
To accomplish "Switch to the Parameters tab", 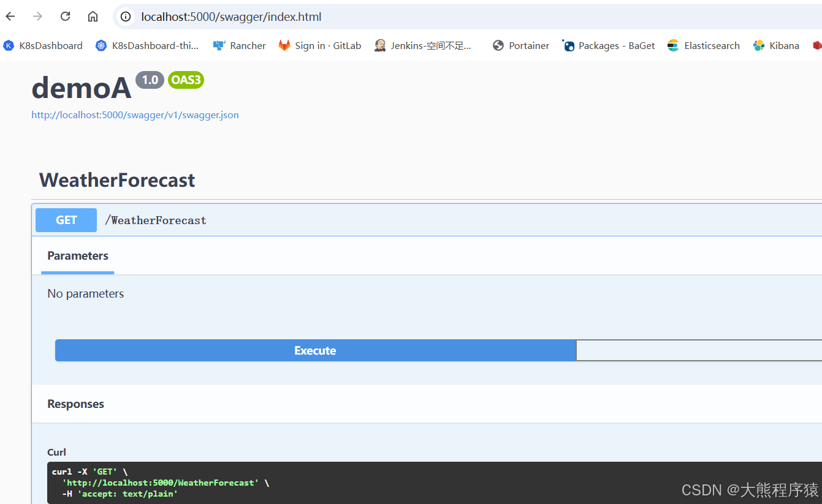I will point(77,255).
